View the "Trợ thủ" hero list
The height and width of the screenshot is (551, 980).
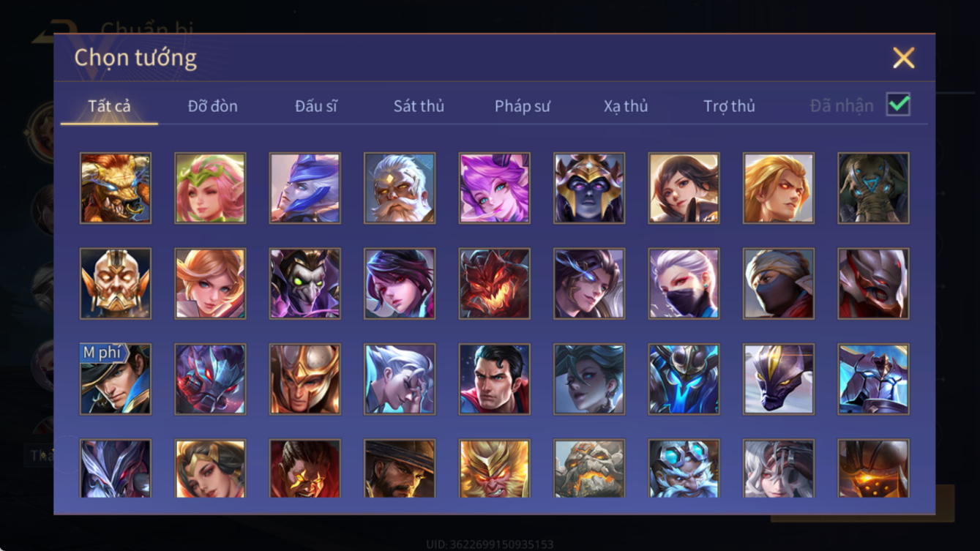point(729,106)
